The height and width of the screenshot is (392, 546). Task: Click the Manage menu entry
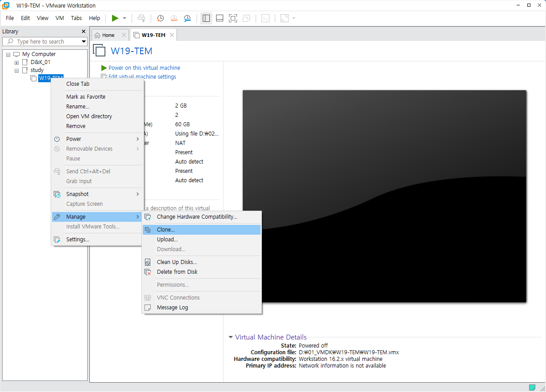point(97,217)
